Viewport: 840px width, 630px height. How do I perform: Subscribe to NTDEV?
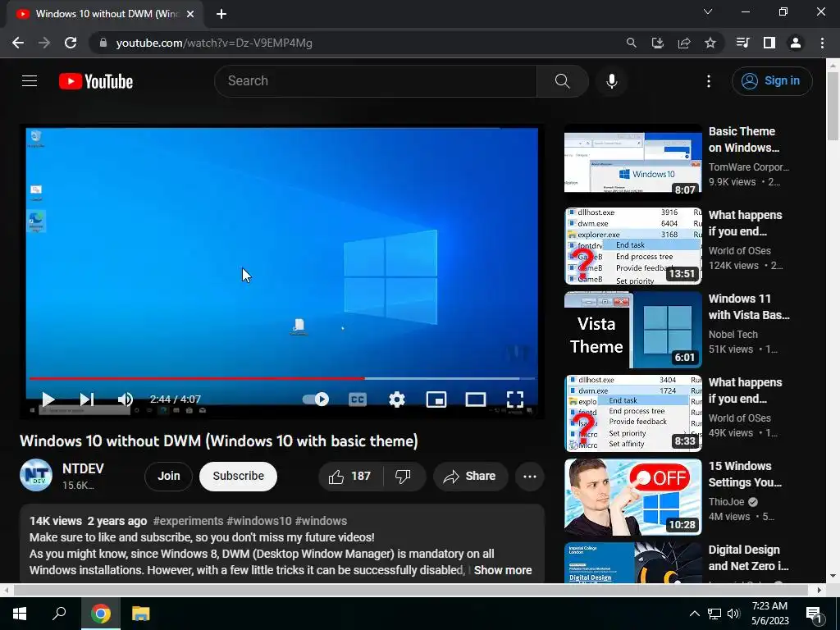238,477
